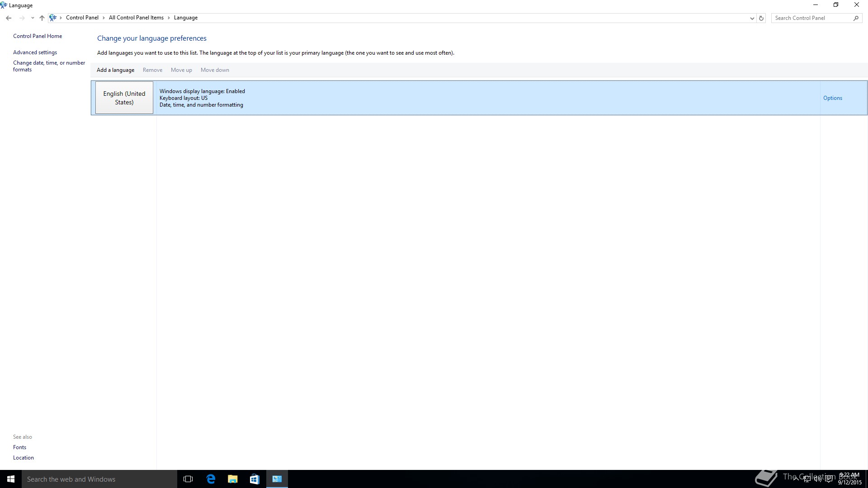Select the English (United States) tile
Image resolution: width=868 pixels, height=488 pixels.
pyautogui.click(x=124, y=98)
